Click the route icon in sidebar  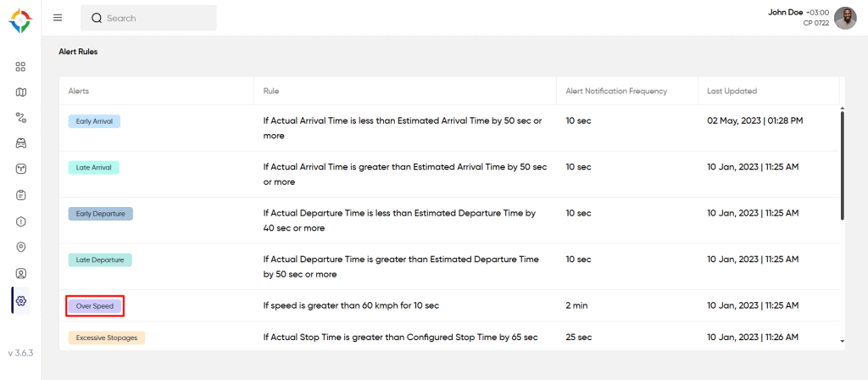coord(21,118)
